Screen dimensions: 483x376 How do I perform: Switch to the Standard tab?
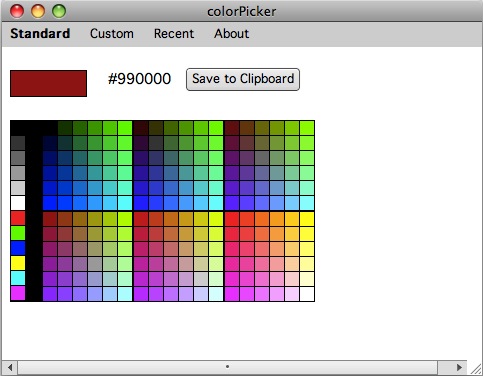click(x=40, y=34)
